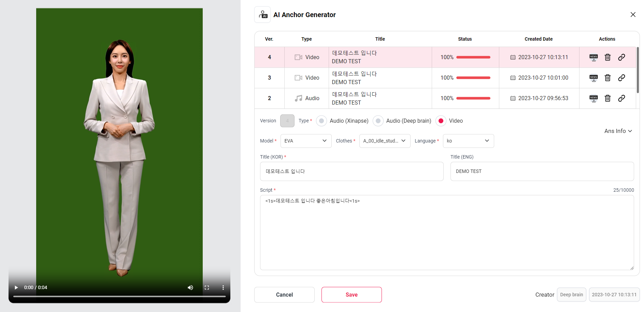Click the video progress seek bar

click(x=119, y=296)
